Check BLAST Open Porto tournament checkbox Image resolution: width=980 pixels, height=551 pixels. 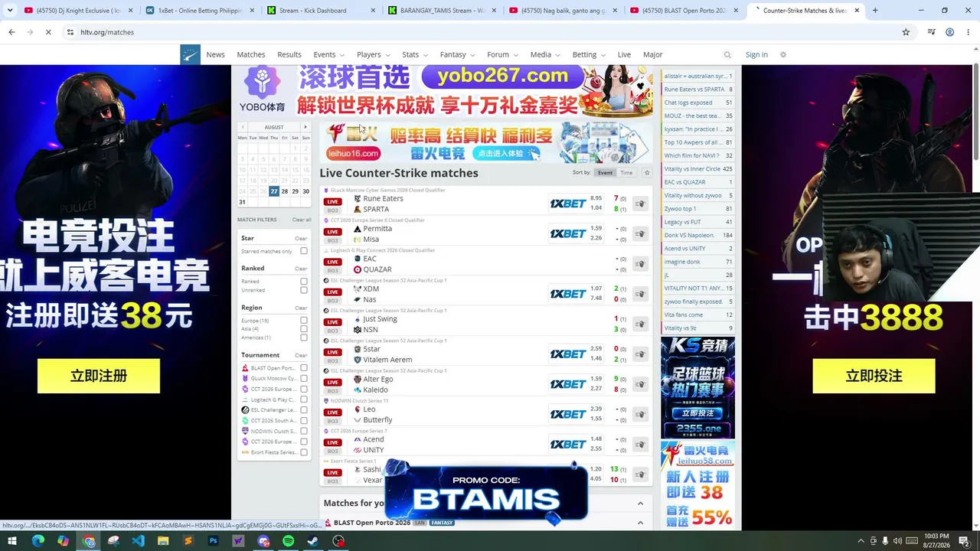click(x=304, y=368)
